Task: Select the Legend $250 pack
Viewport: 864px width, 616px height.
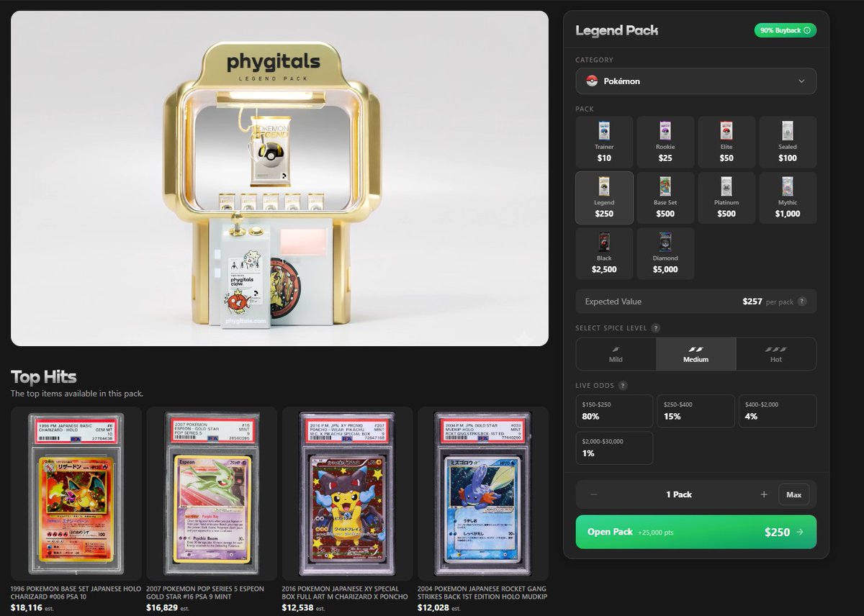Action: point(604,198)
